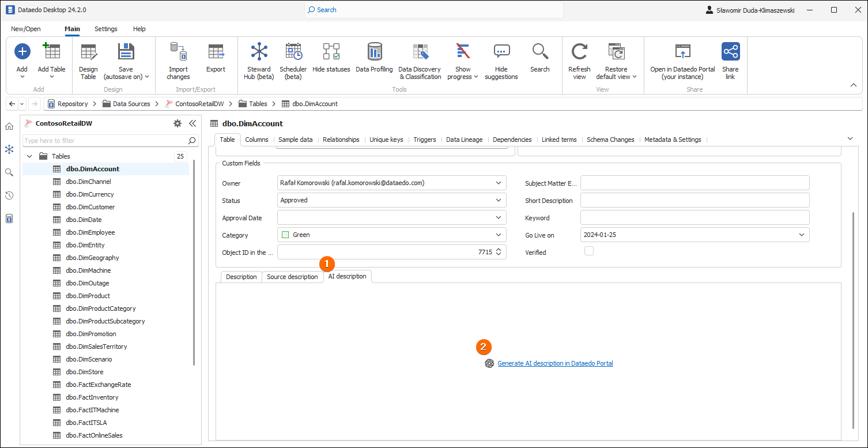Open Data Discovery & Classification
The width and height of the screenshot is (868, 448).
coord(420,51)
